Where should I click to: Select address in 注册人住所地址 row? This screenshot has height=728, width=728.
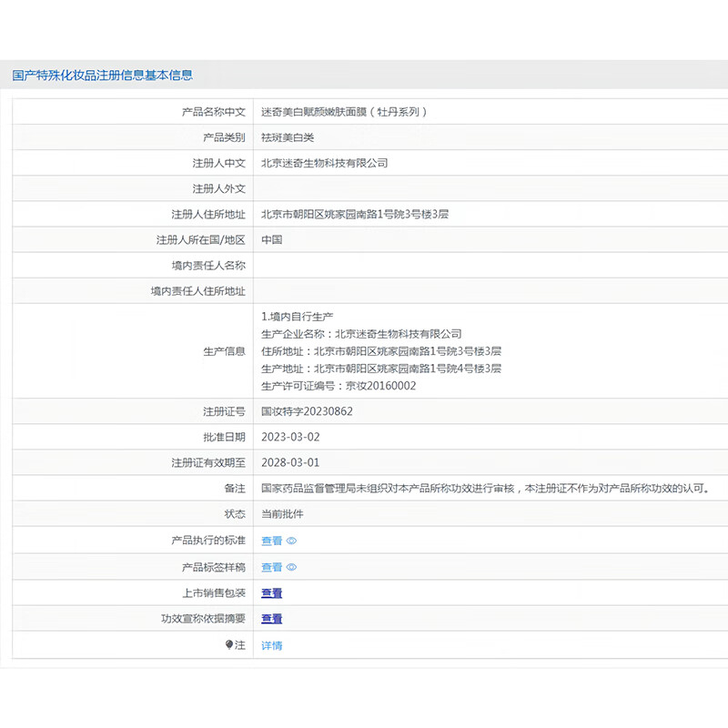[355, 214]
